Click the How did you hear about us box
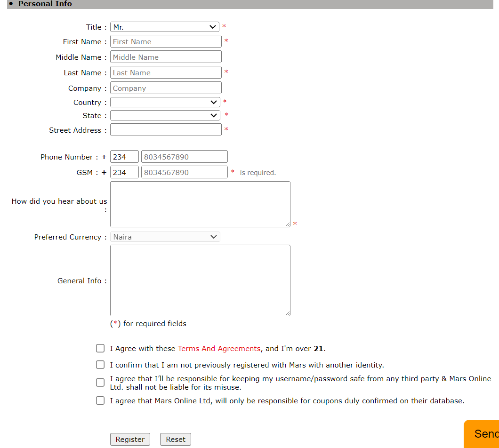This screenshot has width=499, height=448. tap(200, 204)
